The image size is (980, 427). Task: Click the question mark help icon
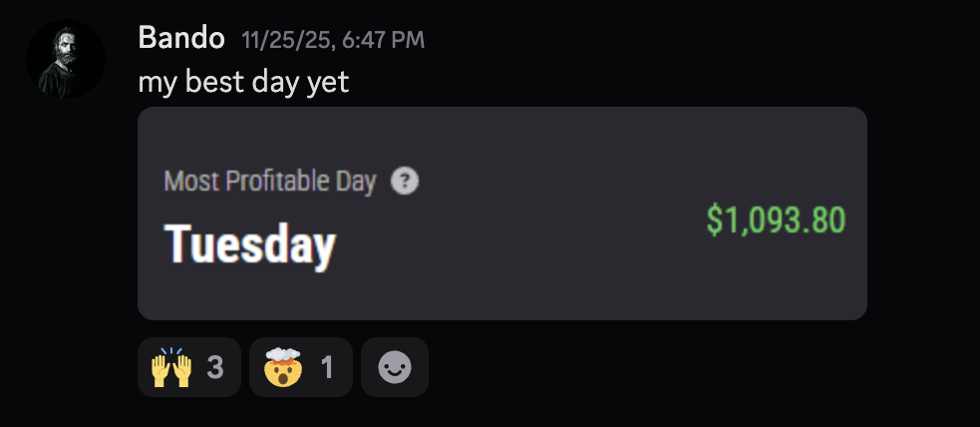[405, 182]
